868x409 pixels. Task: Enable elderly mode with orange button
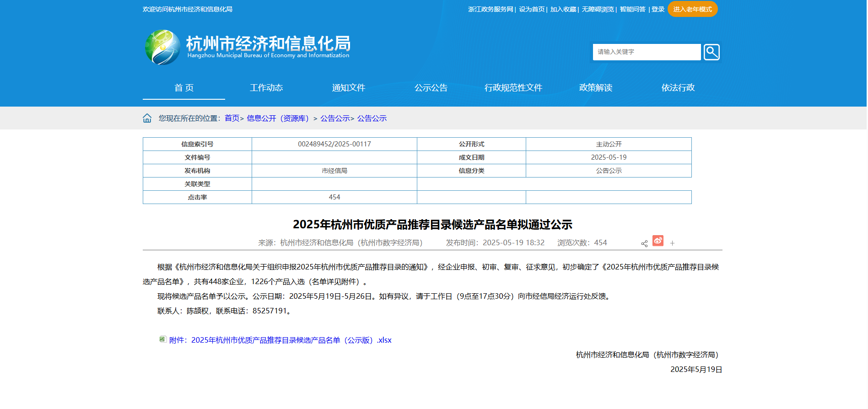click(x=692, y=9)
